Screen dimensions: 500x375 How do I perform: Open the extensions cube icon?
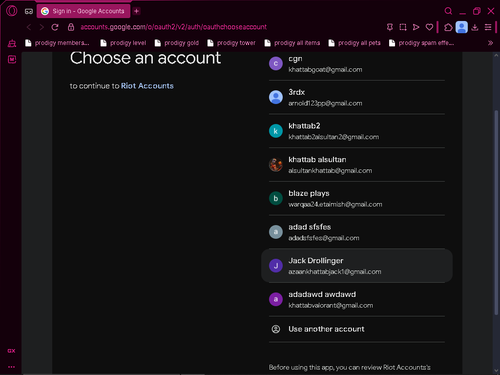(448, 27)
